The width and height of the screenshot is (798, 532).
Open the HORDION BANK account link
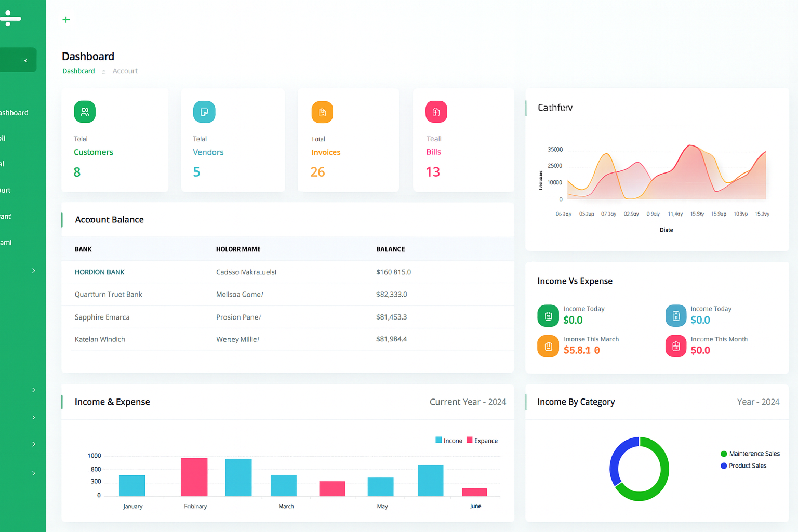[x=100, y=272]
